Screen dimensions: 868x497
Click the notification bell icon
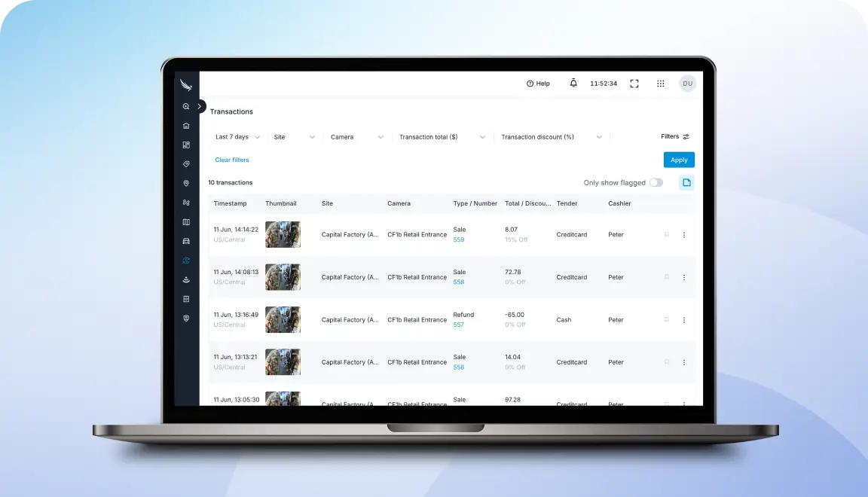(573, 83)
